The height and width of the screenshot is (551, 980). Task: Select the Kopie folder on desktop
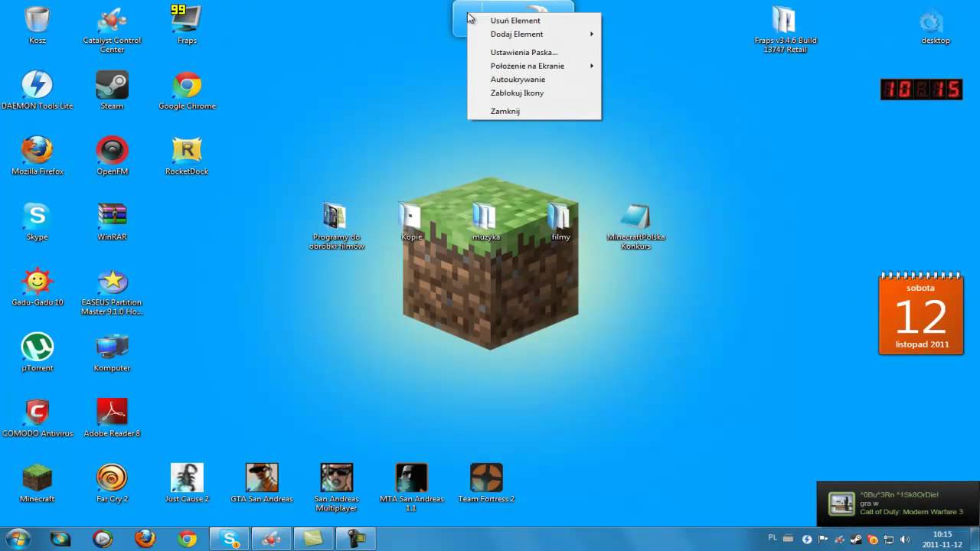tap(411, 222)
